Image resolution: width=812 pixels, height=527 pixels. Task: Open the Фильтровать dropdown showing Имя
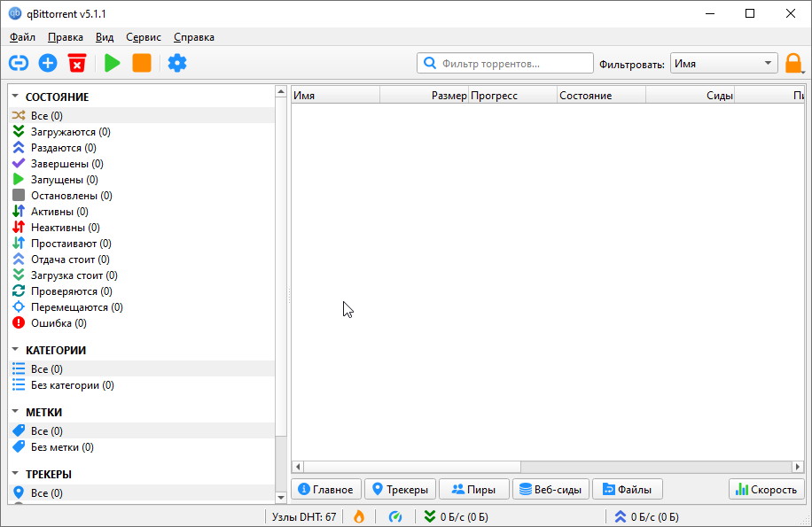click(x=723, y=63)
